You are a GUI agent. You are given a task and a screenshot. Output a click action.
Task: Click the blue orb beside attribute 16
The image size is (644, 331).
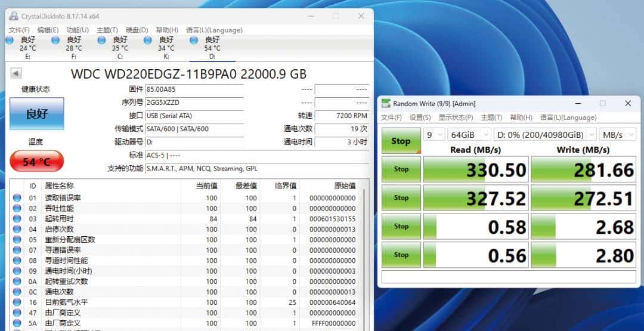[17, 302]
